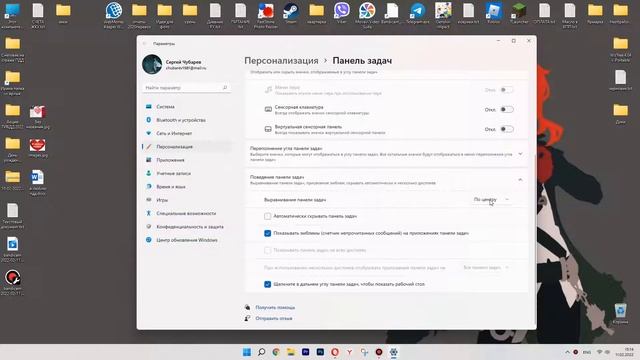This screenshot has width=640, height=360.
Task: Select Центр обновления Windows in sidebar
Action: [187, 240]
